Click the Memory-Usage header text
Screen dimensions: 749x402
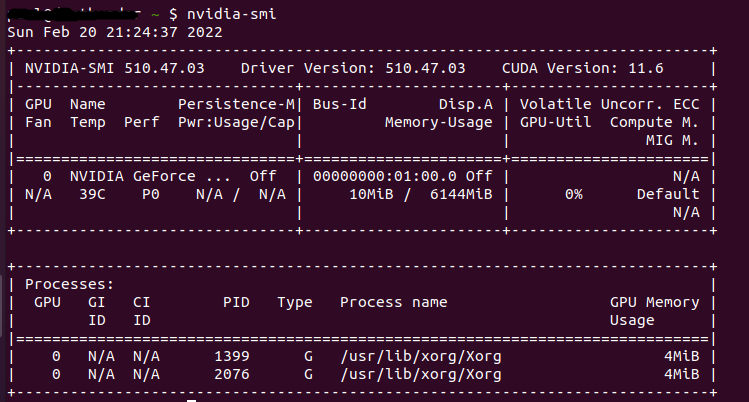click(439, 122)
